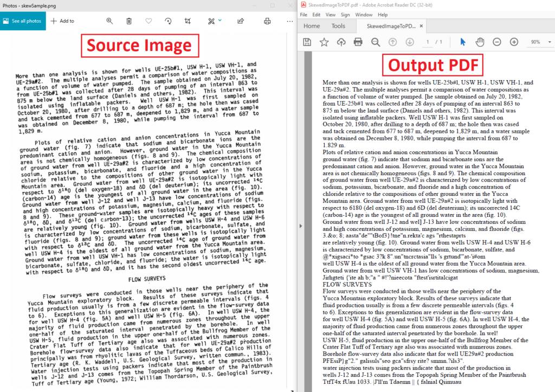Open the See more menu in Photos
The width and height of the screenshot is (555, 392).
tap(290, 20)
